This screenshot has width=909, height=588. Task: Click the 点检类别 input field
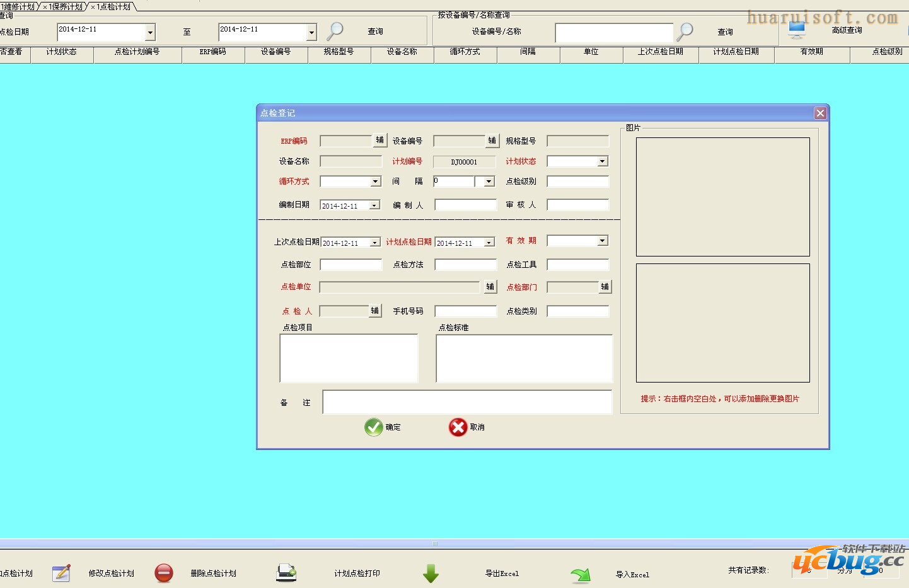pos(578,311)
